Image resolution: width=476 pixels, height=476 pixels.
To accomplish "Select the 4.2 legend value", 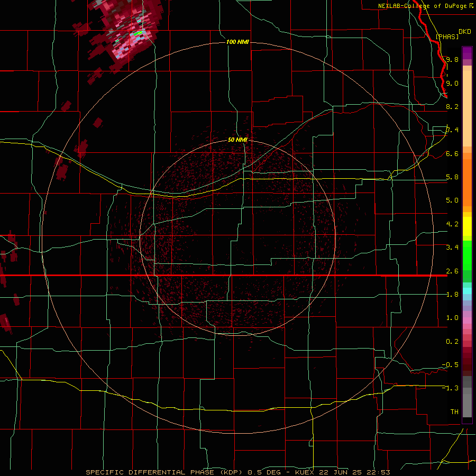I will click(452, 224).
